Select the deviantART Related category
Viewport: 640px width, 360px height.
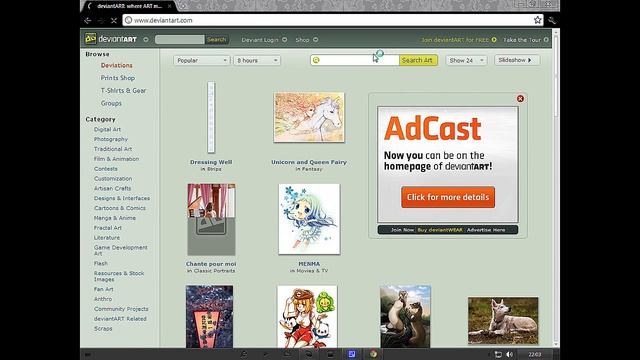click(x=120, y=319)
